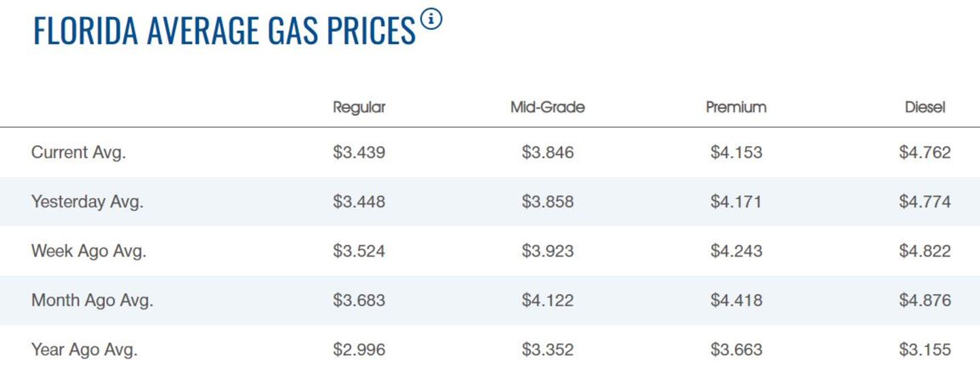Select the Regular column header
Screen dimensions: 980x375
[x=359, y=108]
